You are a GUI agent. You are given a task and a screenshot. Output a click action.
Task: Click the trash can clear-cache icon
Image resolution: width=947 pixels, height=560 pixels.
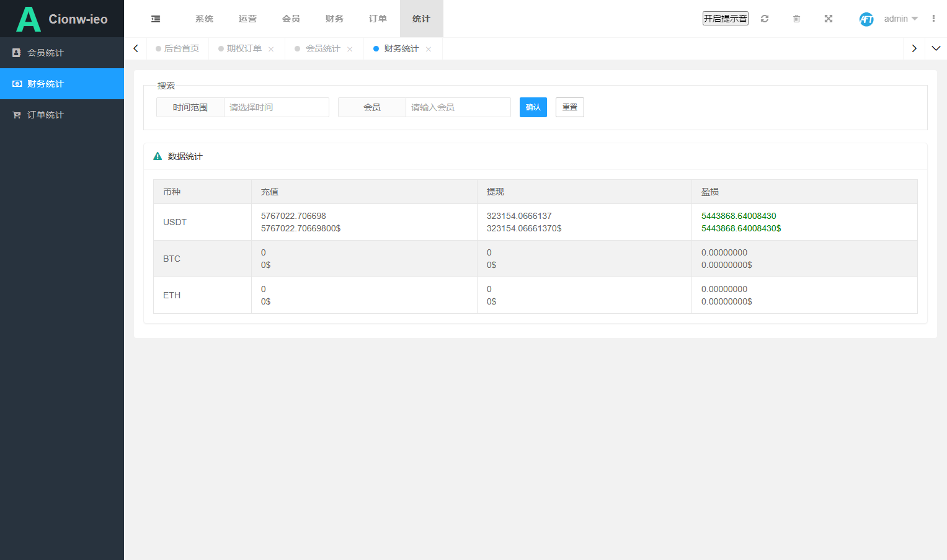(x=796, y=19)
